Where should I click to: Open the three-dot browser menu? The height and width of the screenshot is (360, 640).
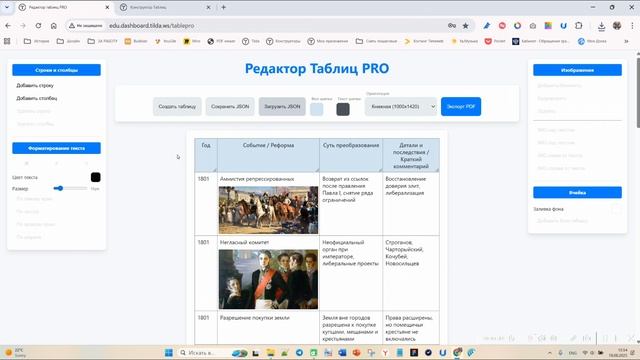click(632, 26)
